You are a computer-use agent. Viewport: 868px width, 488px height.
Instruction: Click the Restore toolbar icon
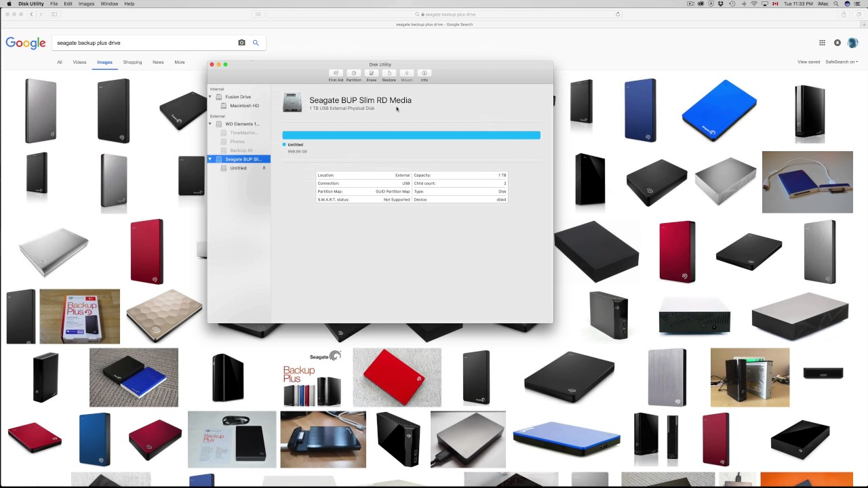pyautogui.click(x=389, y=75)
